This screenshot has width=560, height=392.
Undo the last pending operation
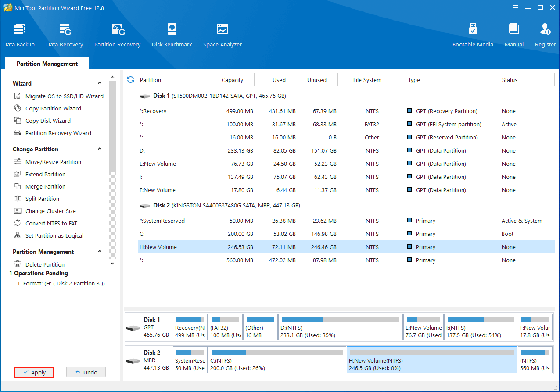point(86,372)
